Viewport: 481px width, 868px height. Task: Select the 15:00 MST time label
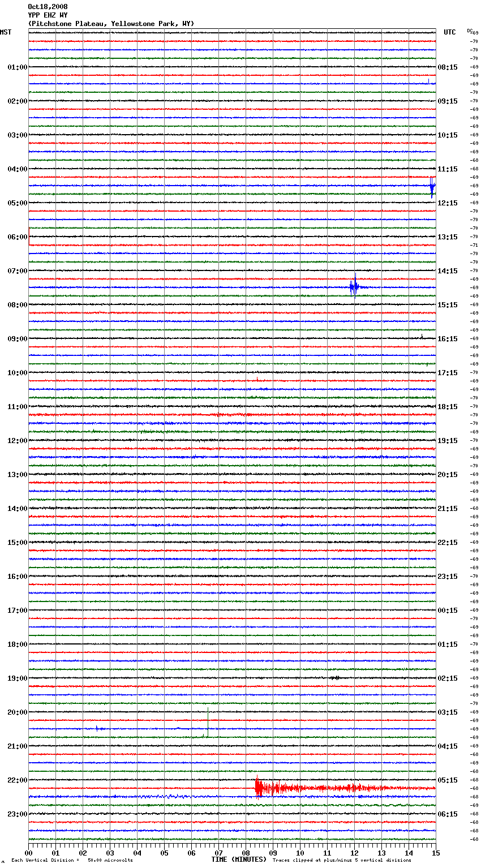pos(18,543)
